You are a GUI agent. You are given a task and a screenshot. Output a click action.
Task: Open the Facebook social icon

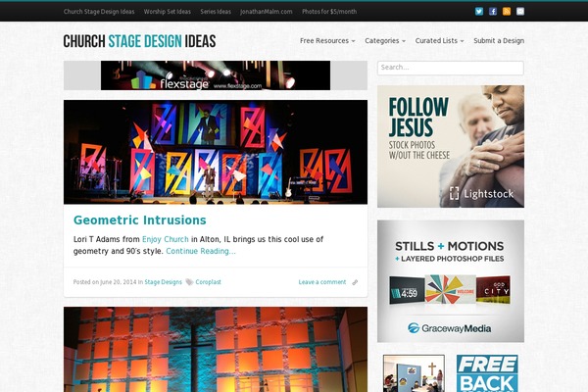[493, 11]
